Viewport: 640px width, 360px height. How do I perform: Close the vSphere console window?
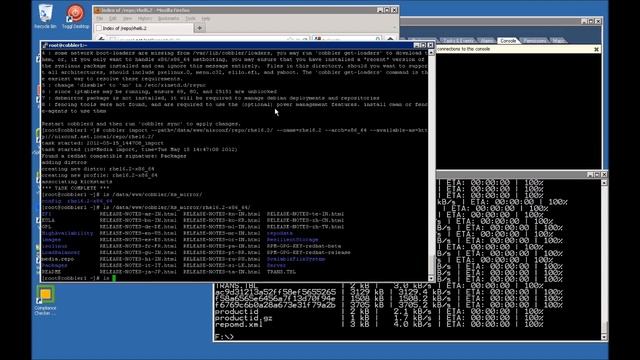(x=598, y=21)
